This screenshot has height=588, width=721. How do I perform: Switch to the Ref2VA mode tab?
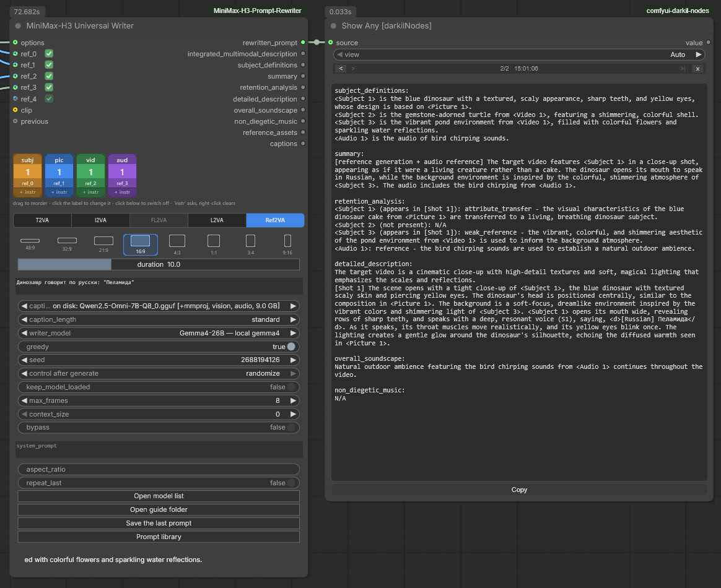pos(275,220)
